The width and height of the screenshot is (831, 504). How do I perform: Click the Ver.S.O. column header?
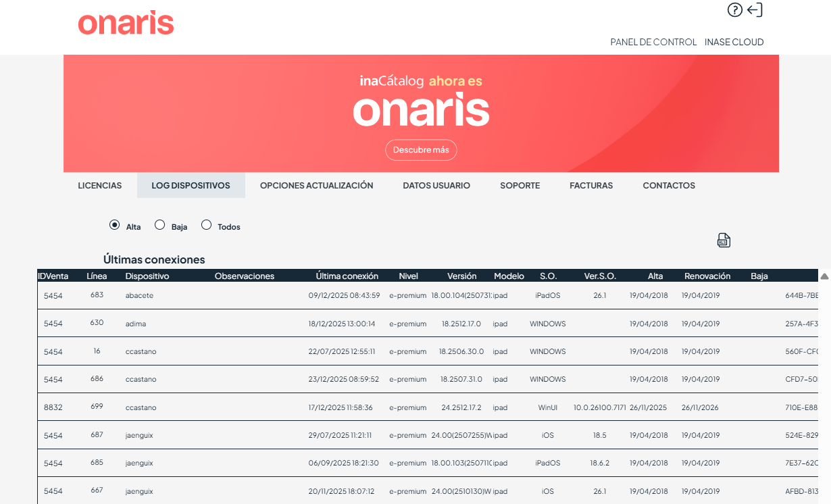600,276
